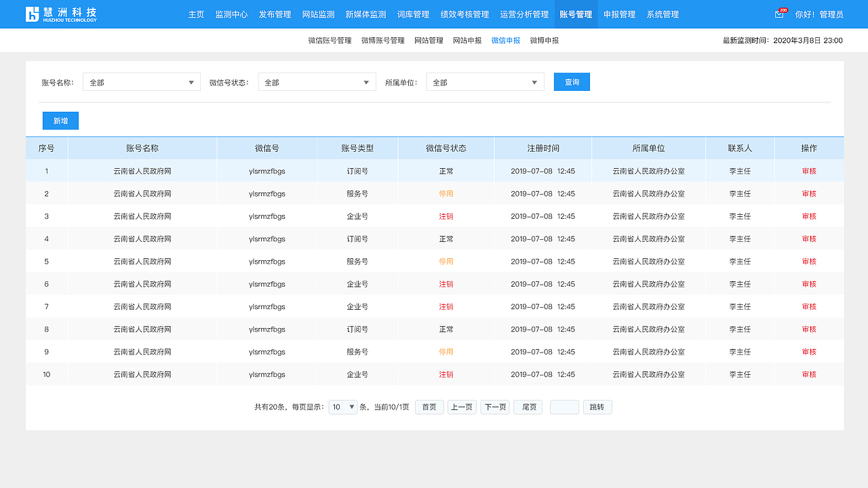
Task: Switch to the 微信账号管理 tab
Action: tap(329, 40)
